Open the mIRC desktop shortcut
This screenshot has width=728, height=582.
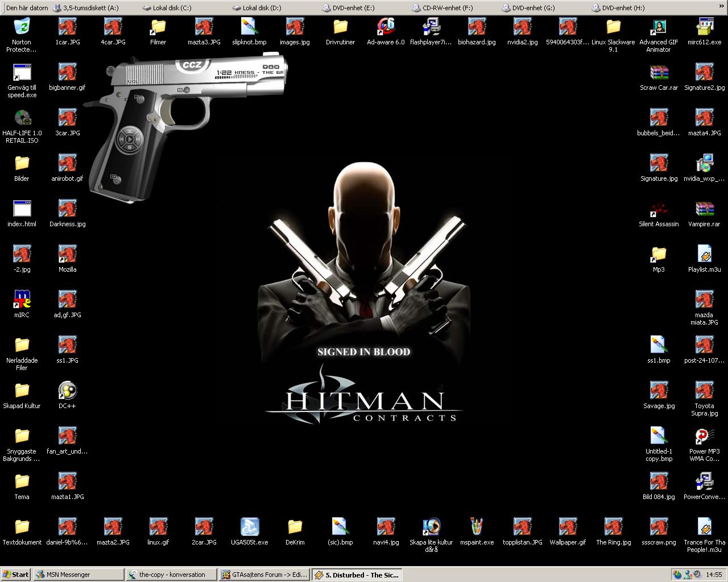(22, 304)
